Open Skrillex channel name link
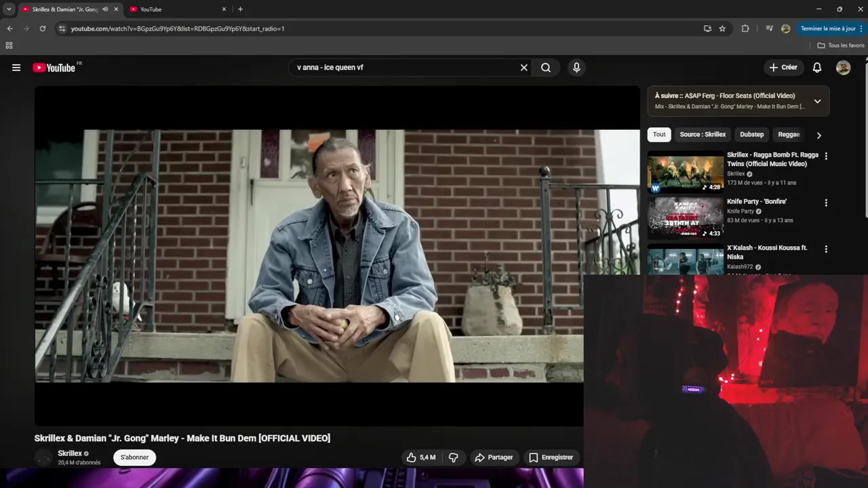The width and height of the screenshot is (868, 488). click(x=70, y=453)
